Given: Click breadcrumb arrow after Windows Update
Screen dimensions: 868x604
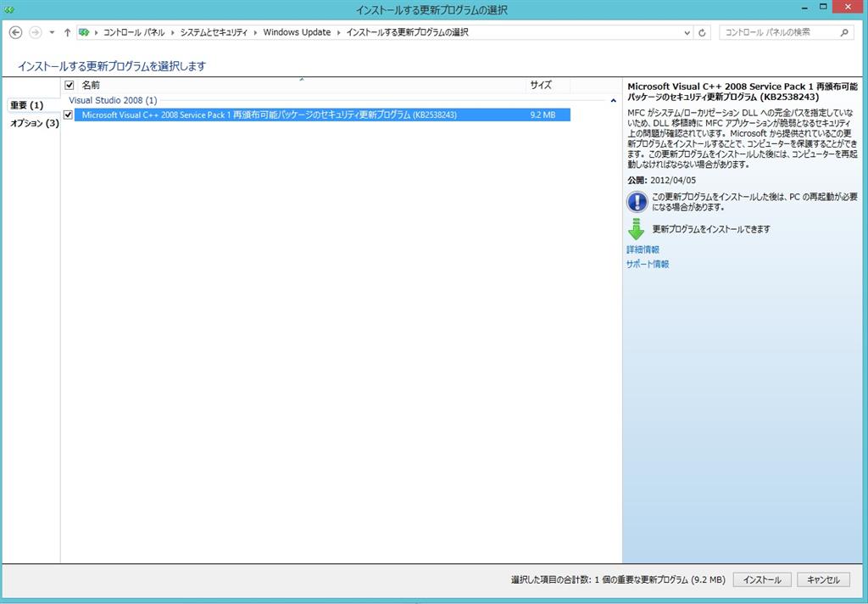Looking at the screenshot, I should coord(338,33).
